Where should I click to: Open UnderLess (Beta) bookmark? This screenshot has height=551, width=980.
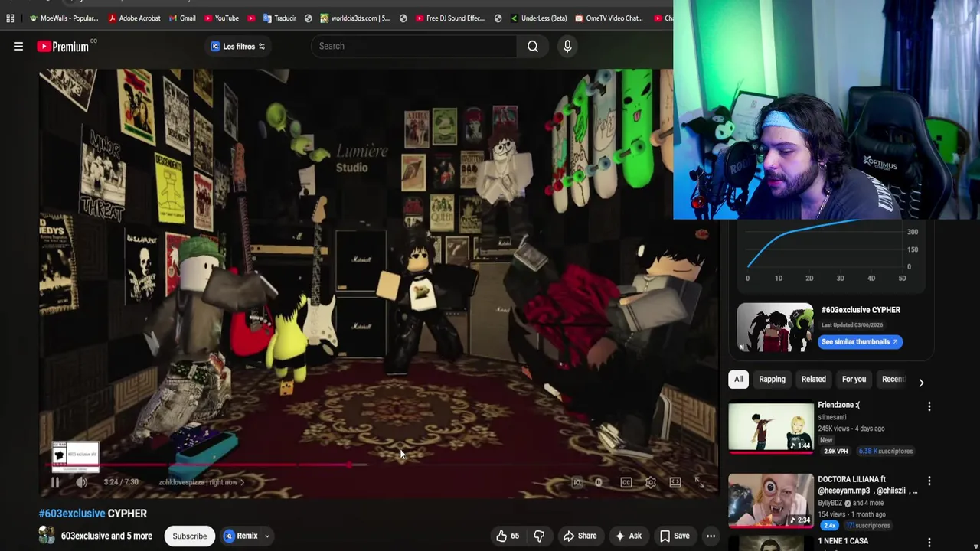point(538,18)
